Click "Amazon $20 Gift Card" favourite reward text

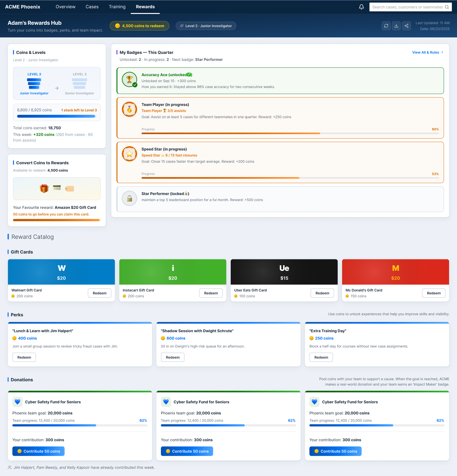(x=76, y=207)
